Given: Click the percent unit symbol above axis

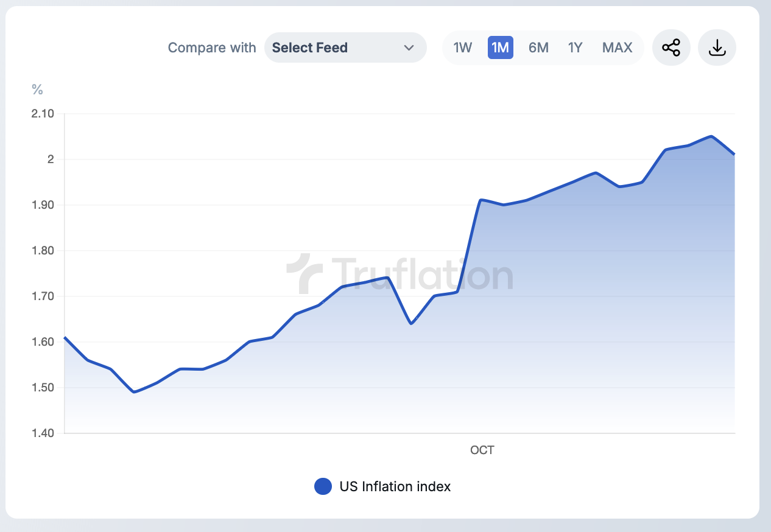Looking at the screenshot, I should tap(38, 90).
